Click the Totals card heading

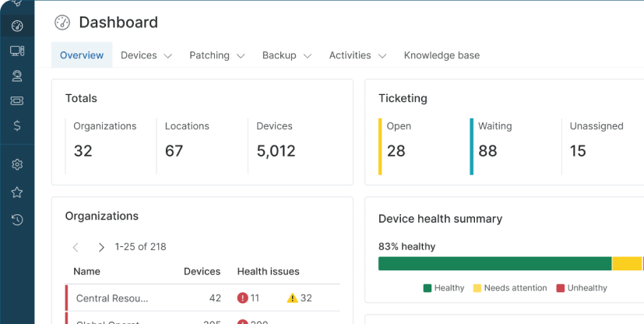pos(81,99)
